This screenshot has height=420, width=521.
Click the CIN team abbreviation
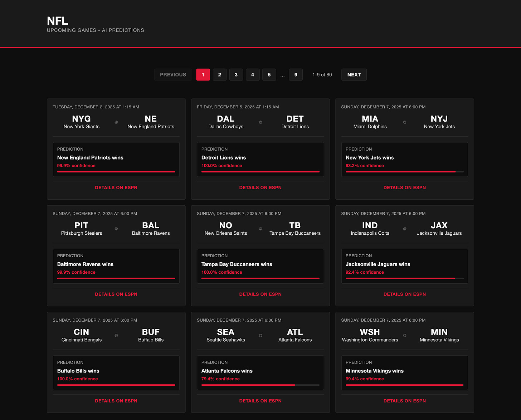[x=81, y=332]
